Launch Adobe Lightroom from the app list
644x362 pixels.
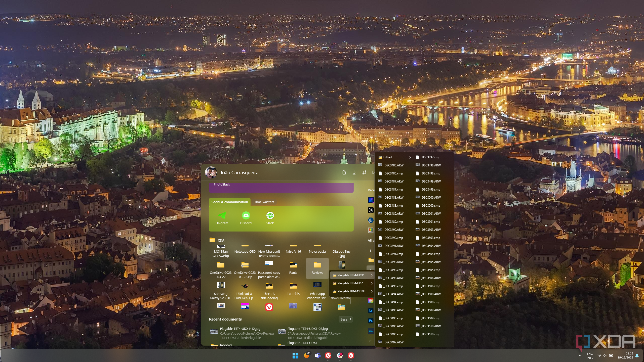point(371,310)
